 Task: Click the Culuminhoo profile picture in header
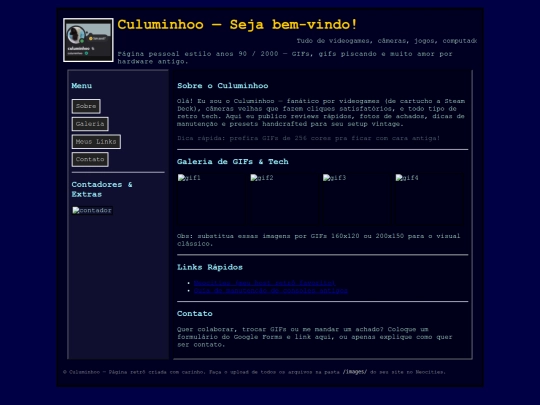pos(88,40)
